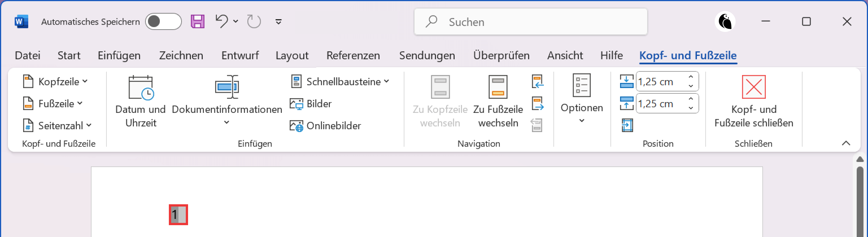Image resolution: width=868 pixels, height=237 pixels.
Task: Minimize the Word window
Action: click(766, 21)
